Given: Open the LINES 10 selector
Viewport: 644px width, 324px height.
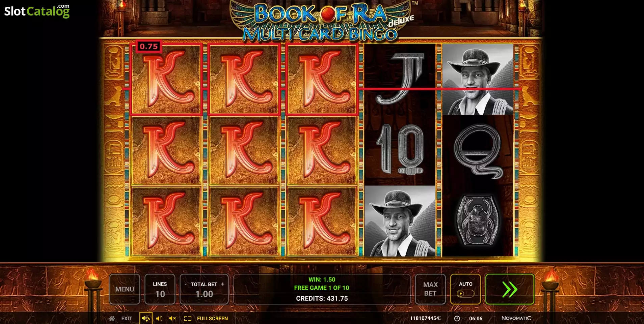Looking at the screenshot, I should click(160, 289).
